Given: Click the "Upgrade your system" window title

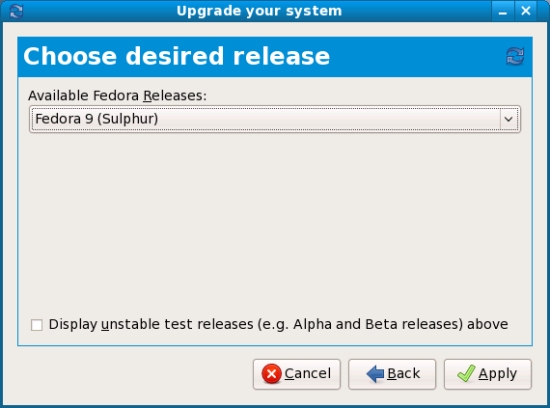Looking at the screenshot, I should (x=259, y=11).
